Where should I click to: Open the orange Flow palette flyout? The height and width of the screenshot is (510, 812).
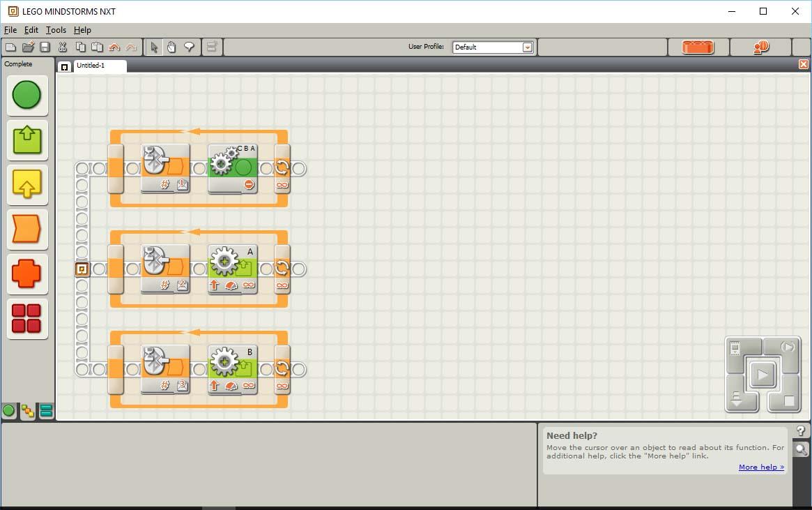tap(27, 229)
